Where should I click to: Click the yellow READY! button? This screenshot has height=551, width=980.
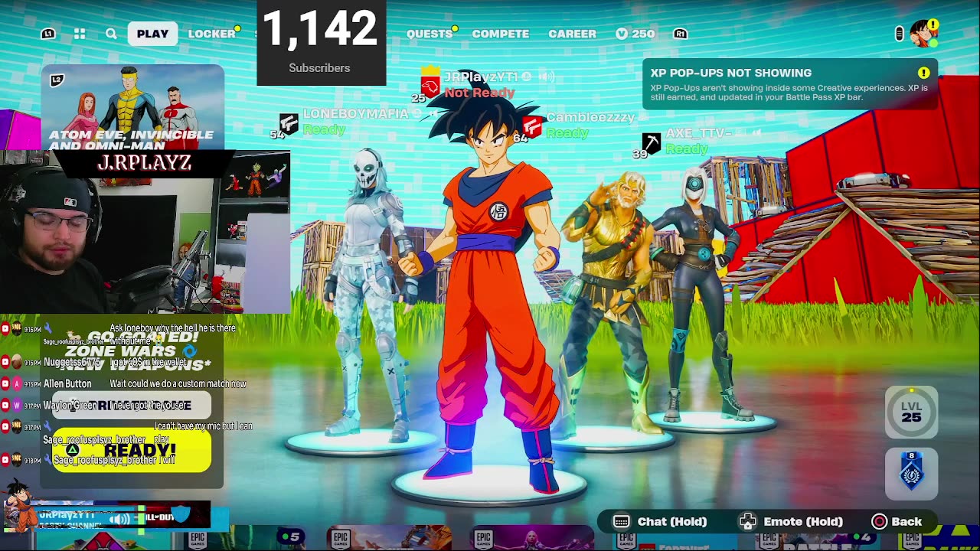132,450
